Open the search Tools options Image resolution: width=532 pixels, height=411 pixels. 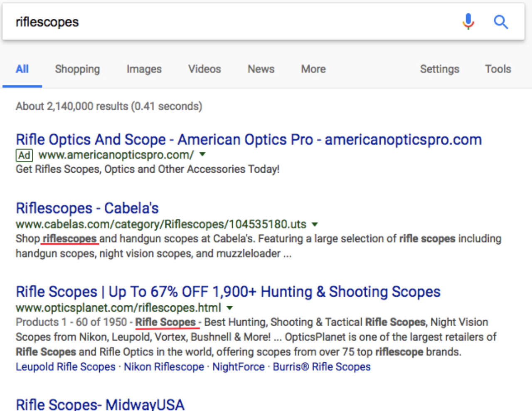pos(498,69)
